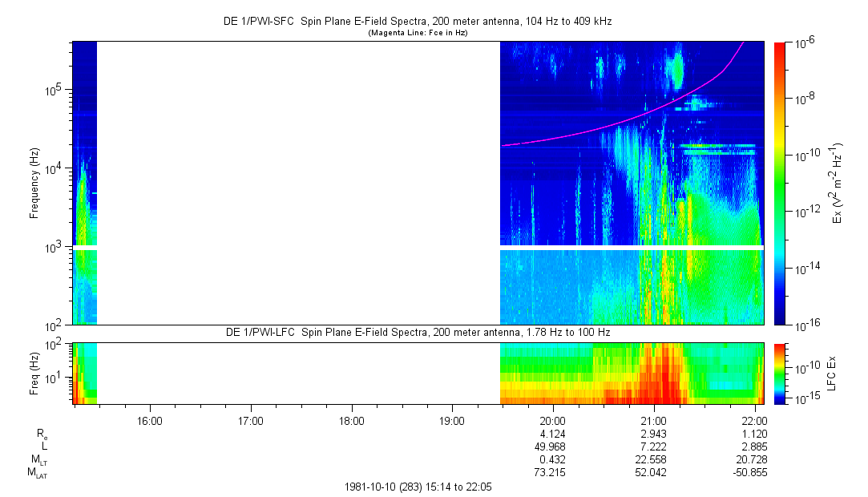The width and height of the screenshot is (868, 497).
Task: Click the 1981-10-10 date range caption
Action: point(417,487)
